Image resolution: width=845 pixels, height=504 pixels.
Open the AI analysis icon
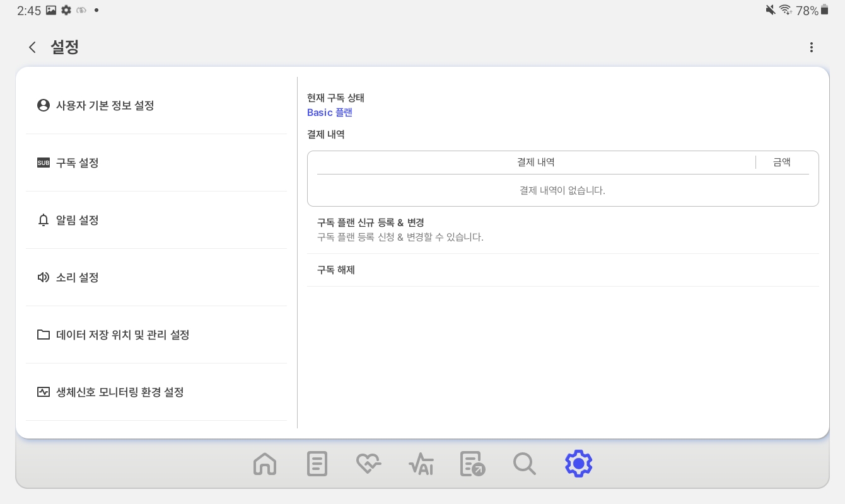tap(421, 464)
